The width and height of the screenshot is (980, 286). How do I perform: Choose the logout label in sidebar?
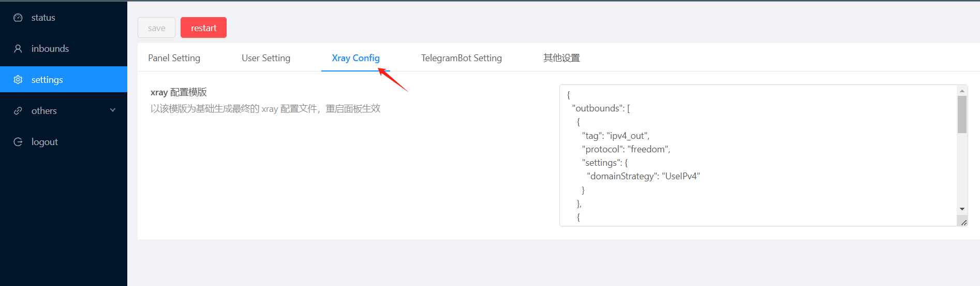click(44, 142)
